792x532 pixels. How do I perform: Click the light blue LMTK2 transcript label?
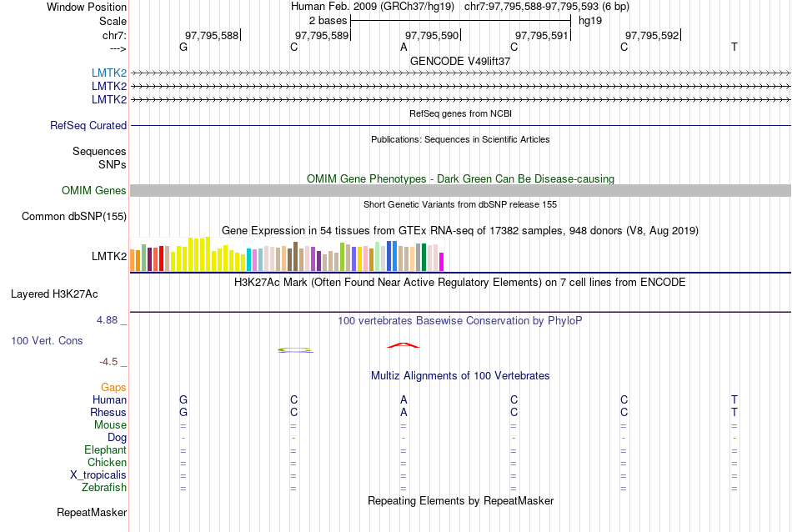pos(109,73)
